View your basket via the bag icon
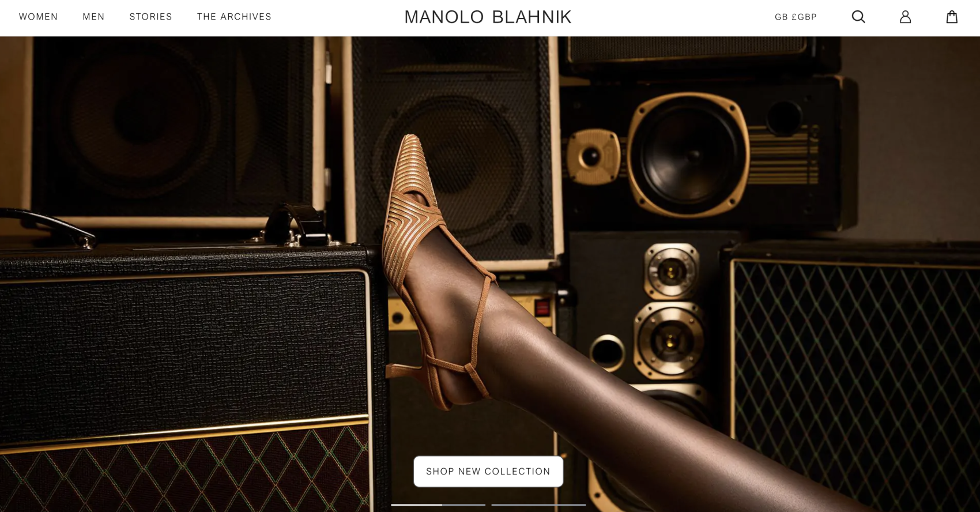 [952, 17]
